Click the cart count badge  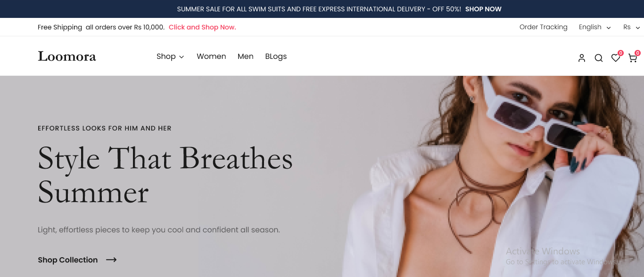[637, 53]
